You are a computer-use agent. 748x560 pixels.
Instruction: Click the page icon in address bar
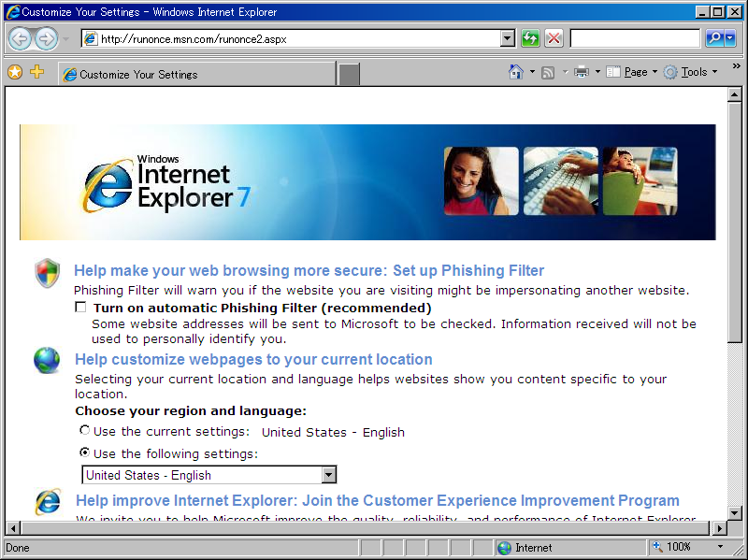[x=90, y=38]
